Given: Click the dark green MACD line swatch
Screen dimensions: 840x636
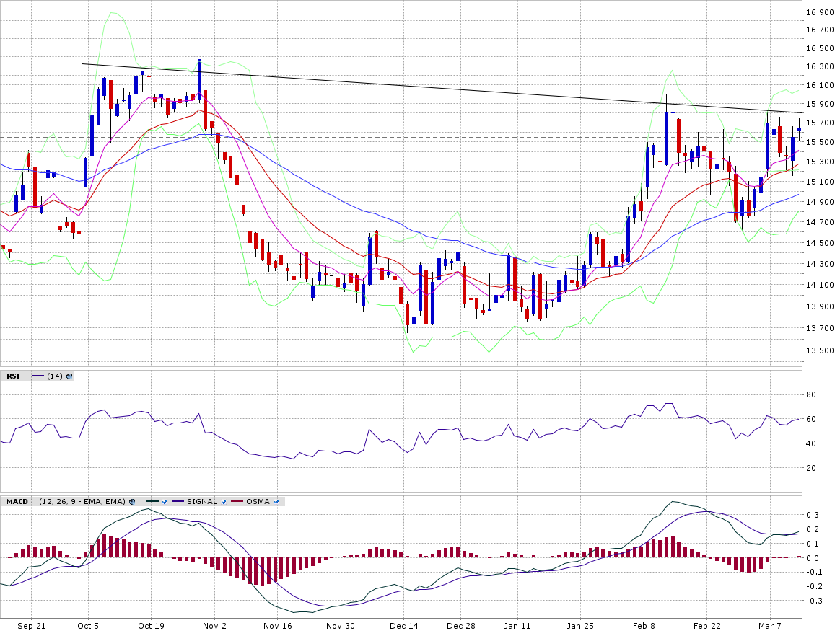Looking at the screenshot, I should (x=153, y=502).
